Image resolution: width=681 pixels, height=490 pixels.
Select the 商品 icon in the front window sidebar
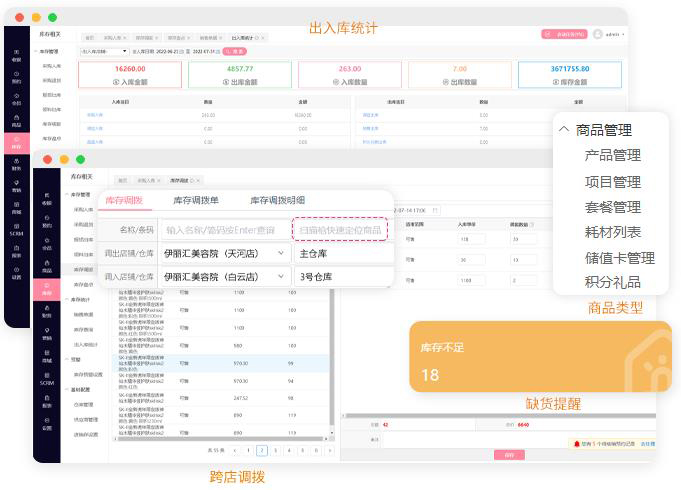pyautogui.click(x=46, y=268)
